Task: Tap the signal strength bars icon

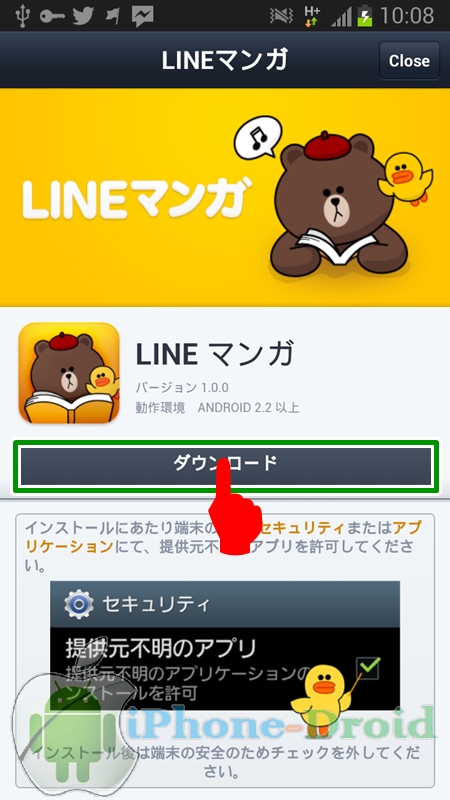Action: [342, 17]
